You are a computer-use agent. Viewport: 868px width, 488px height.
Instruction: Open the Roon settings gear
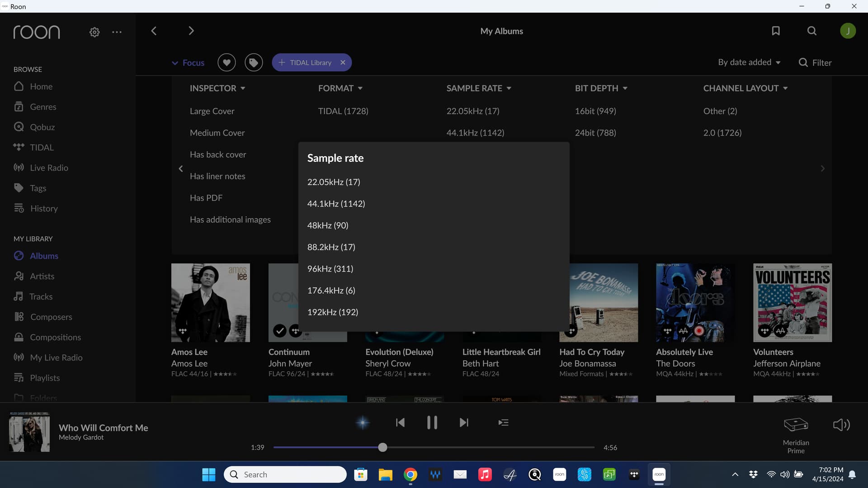click(x=94, y=32)
